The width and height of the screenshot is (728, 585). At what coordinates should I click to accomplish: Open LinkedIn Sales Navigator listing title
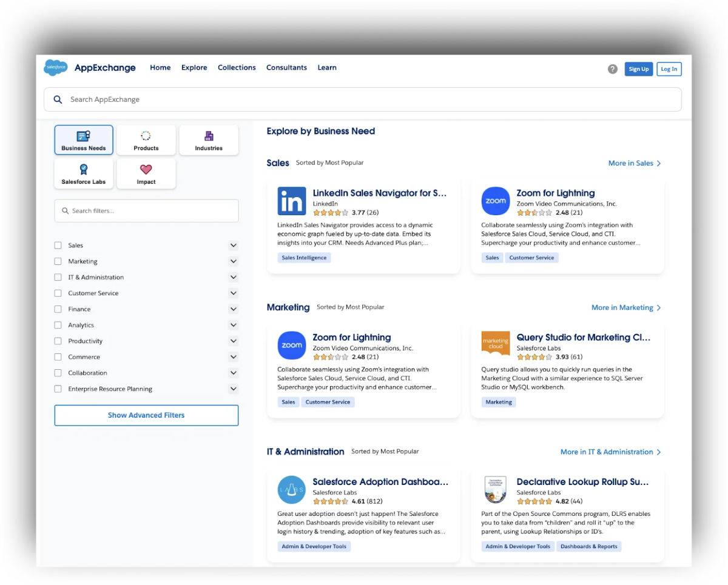pyautogui.click(x=380, y=193)
